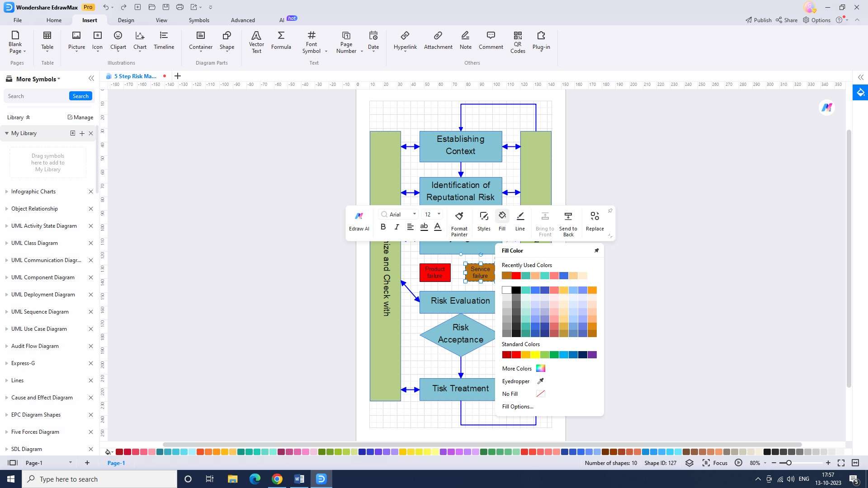Screen dimensions: 868x488
Task: Toggle bold text formatting
Action: pyautogui.click(x=383, y=227)
